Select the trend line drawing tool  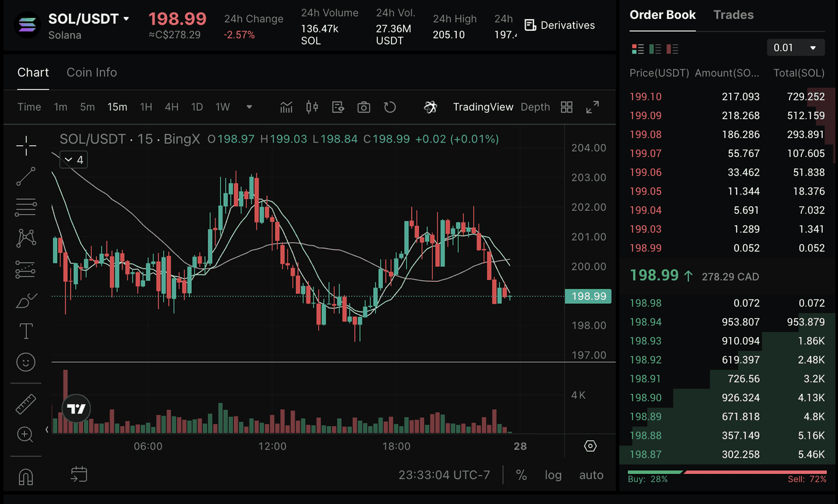pos(26,176)
